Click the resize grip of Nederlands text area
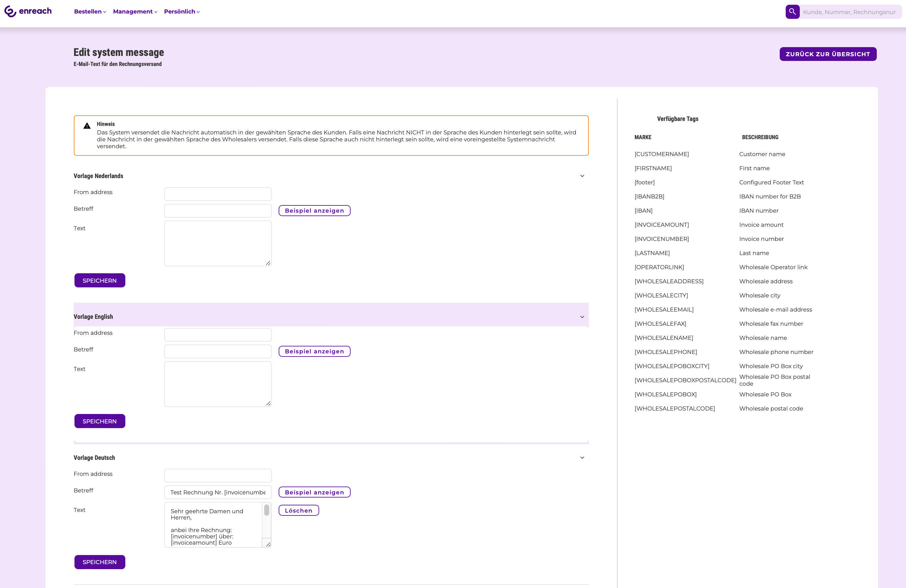This screenshot has width=906, height=588. point(268,263)
